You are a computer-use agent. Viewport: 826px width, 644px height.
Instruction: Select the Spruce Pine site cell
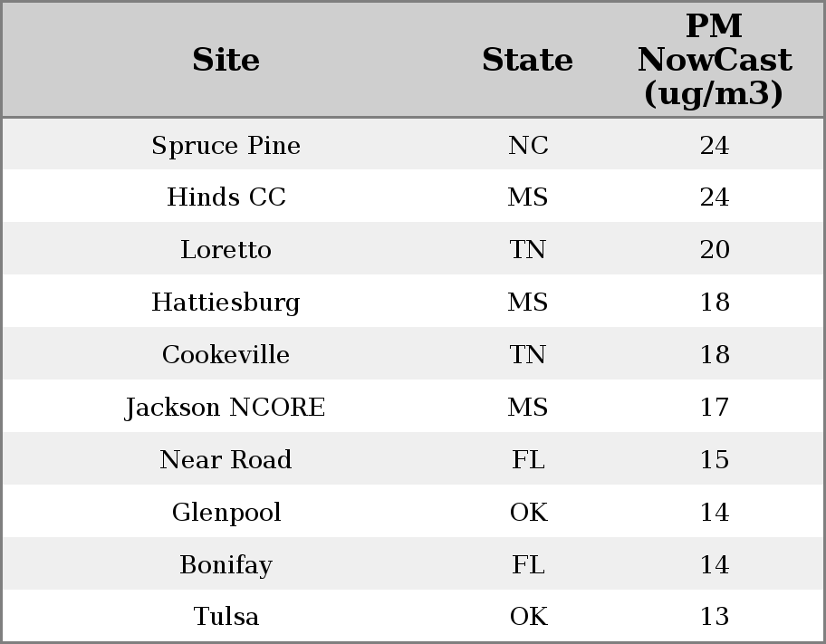[x=226, y=145]
